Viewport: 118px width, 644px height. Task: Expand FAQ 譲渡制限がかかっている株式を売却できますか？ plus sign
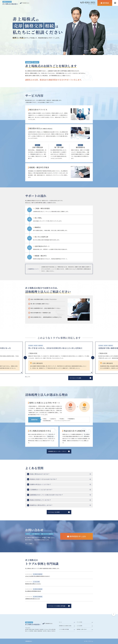pyautogui.click(x=90, y=495)
